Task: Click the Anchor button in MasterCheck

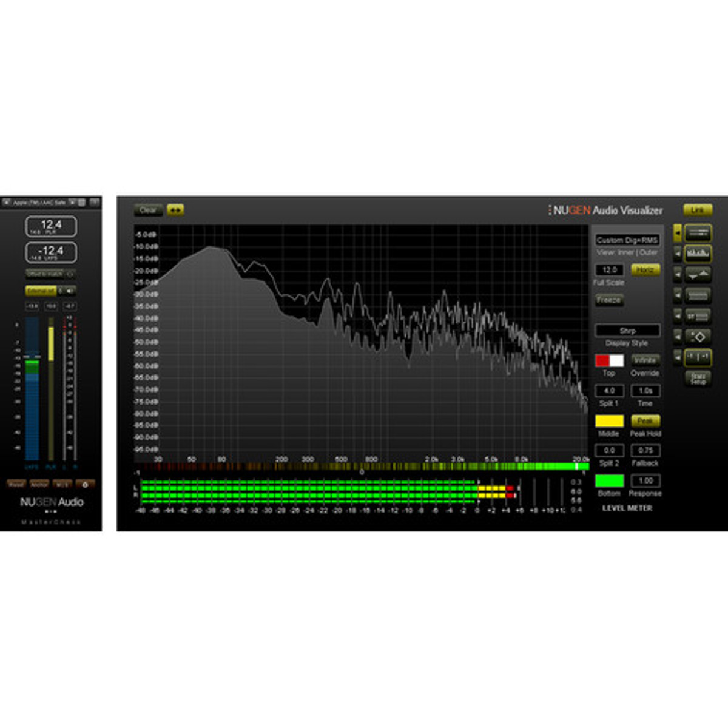Action: tap(39, 484)
